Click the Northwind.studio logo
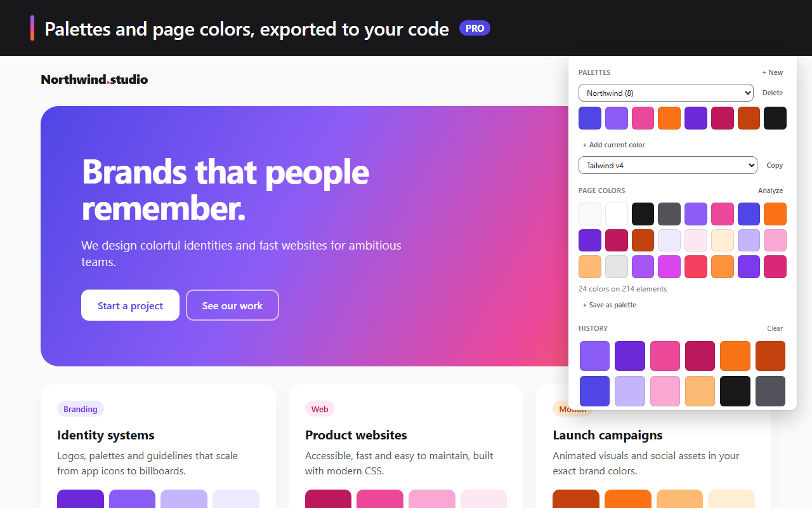 pyautogui.click(x=95, y=79)
